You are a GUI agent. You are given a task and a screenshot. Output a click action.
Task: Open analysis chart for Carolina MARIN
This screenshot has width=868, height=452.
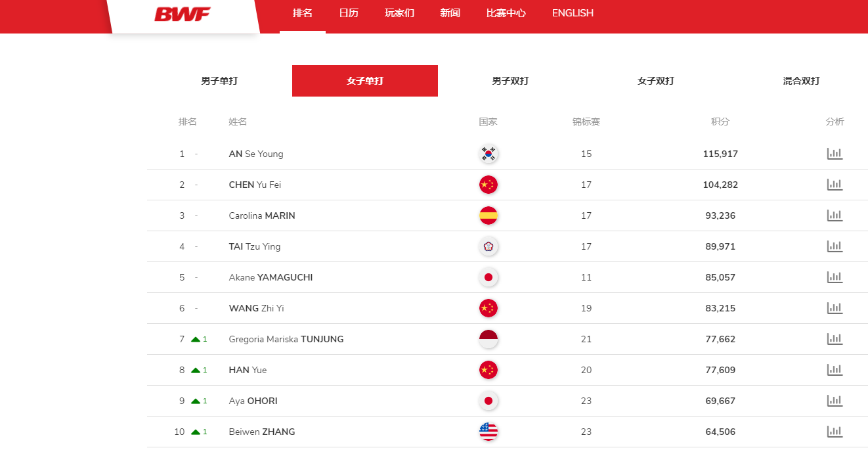[x=835, y=215]
